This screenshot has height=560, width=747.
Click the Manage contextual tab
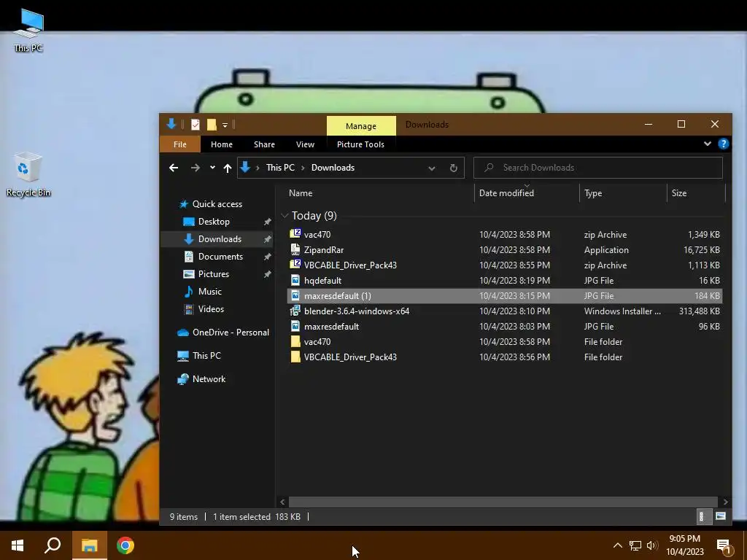pyautogui.click(x=361, y=125)
